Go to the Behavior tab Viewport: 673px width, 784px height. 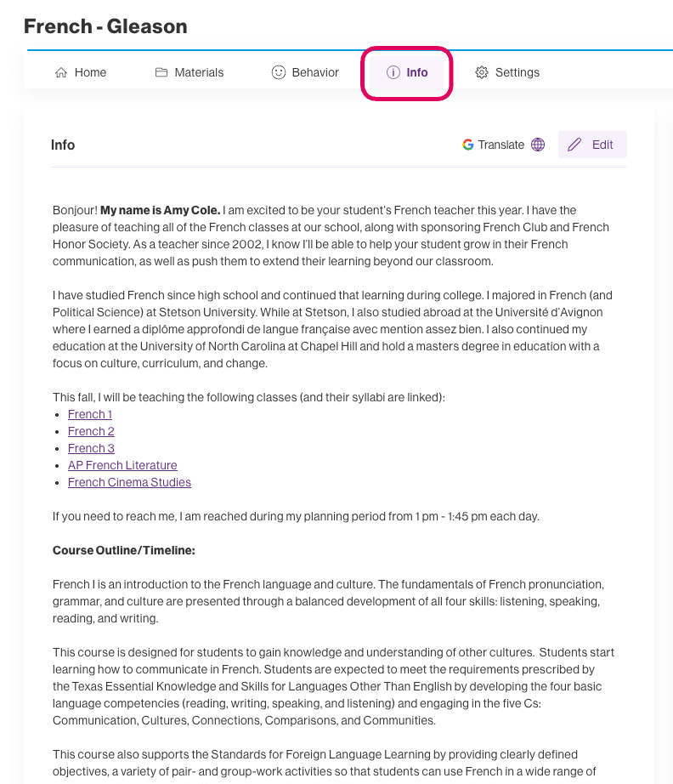point(314,73)
